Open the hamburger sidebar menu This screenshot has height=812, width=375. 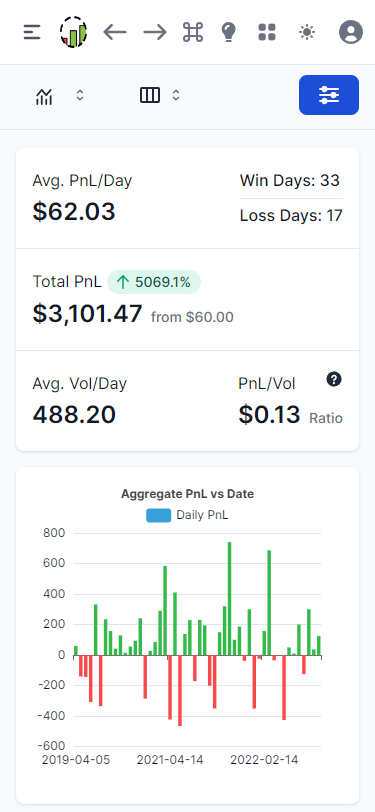coord(32,33)
